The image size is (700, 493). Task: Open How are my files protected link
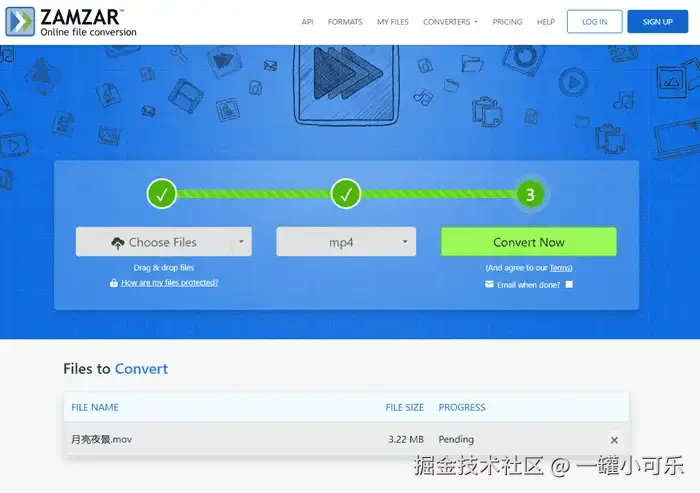click(x=169, y=283)
